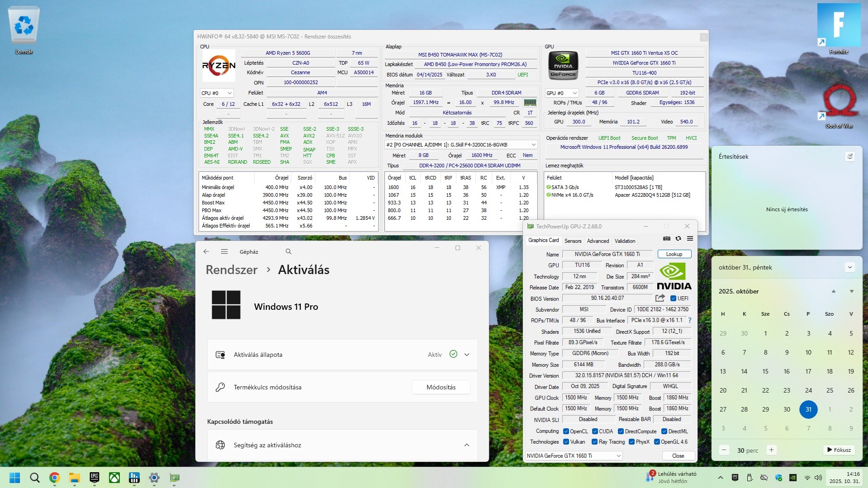
Task: Open the GPU-Z hamburger menu
Action: [690, 239]
